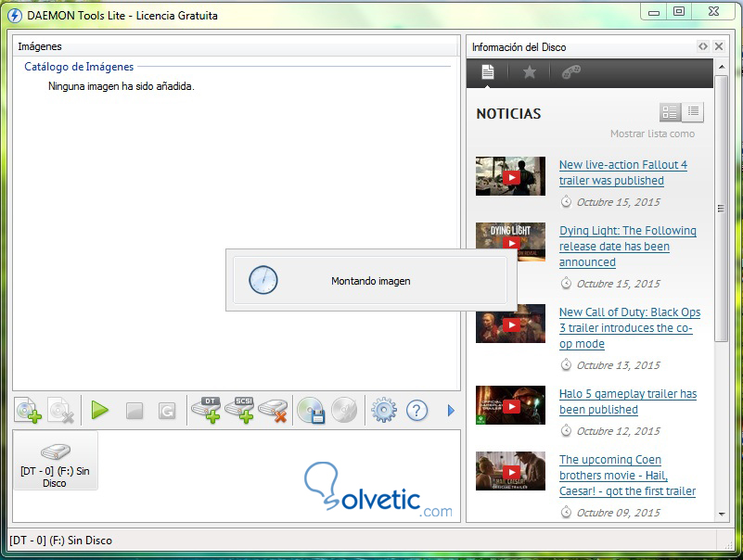This screenshot has width=743, height=560.
Task: Click the status bar text DT-0 Sin Disco
Action: (60, 541)
